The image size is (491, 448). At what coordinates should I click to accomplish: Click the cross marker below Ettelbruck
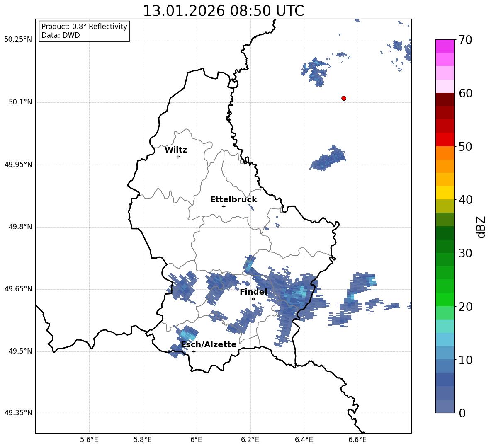(x=224, y=206)
